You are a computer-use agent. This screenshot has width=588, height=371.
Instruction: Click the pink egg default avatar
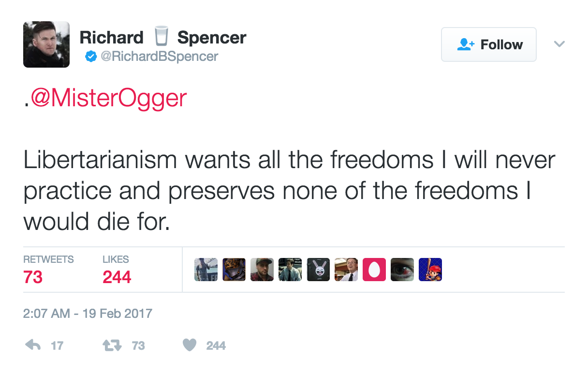[374, 270]
